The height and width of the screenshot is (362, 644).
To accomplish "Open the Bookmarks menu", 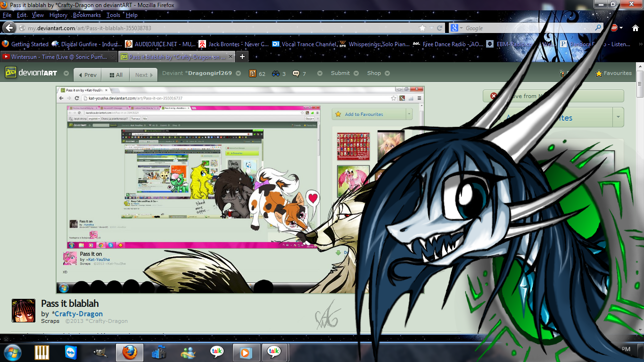I will (x=87, y=15).
